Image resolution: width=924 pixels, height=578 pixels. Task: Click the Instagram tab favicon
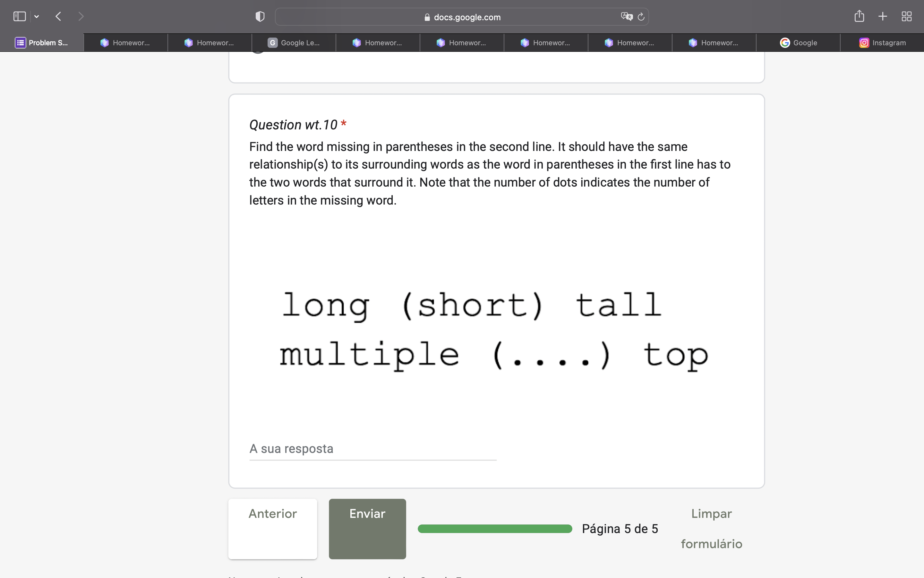click(864, 43)
